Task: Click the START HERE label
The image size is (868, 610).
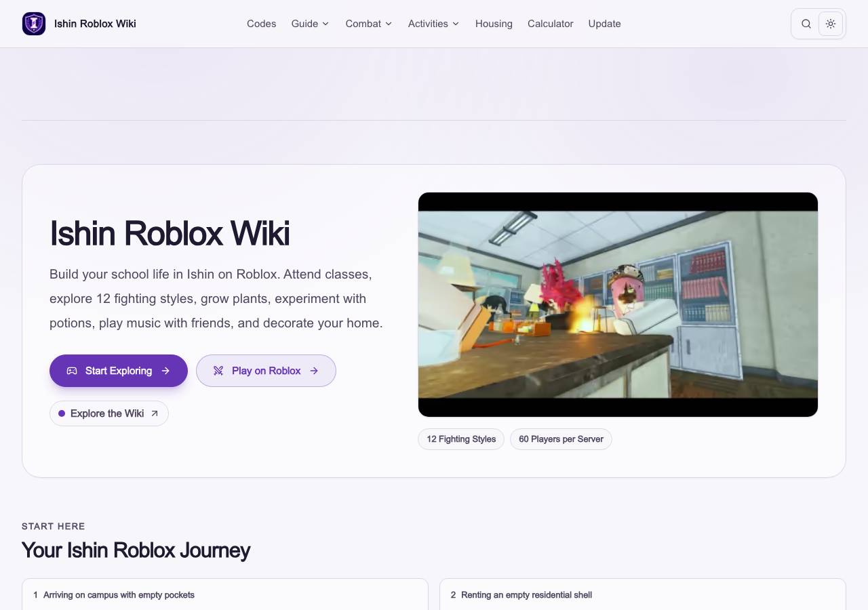Action: [54, 526]
